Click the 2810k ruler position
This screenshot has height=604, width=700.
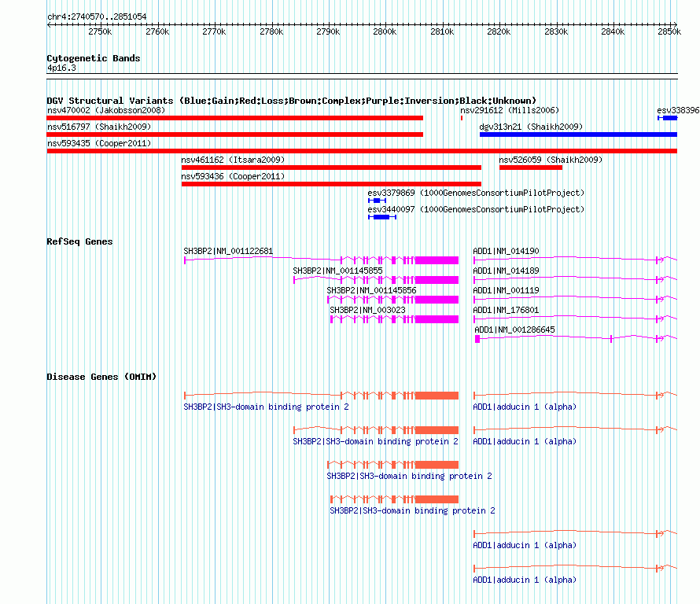coord(442,31)
